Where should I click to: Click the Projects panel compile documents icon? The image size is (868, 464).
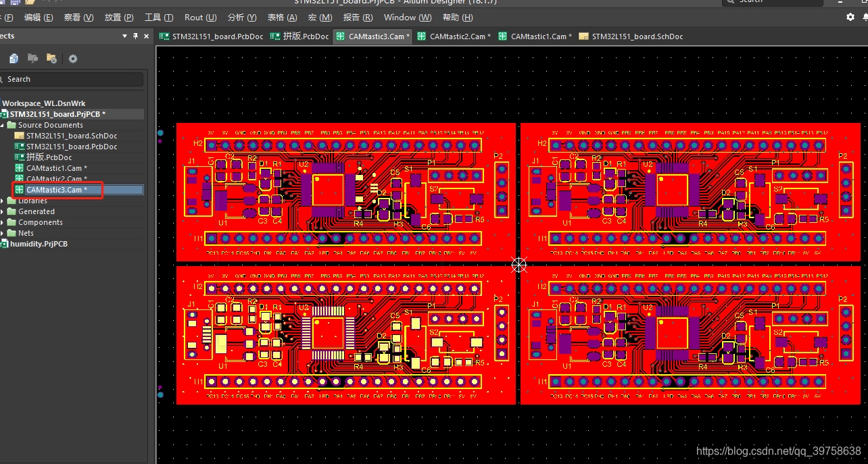pos(14,59)
